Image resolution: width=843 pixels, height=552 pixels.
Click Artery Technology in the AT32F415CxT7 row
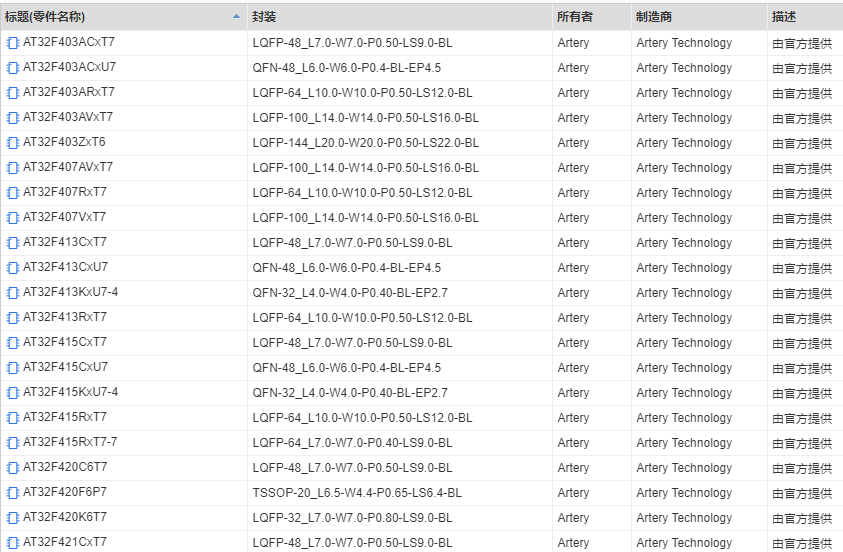(684, 343)
